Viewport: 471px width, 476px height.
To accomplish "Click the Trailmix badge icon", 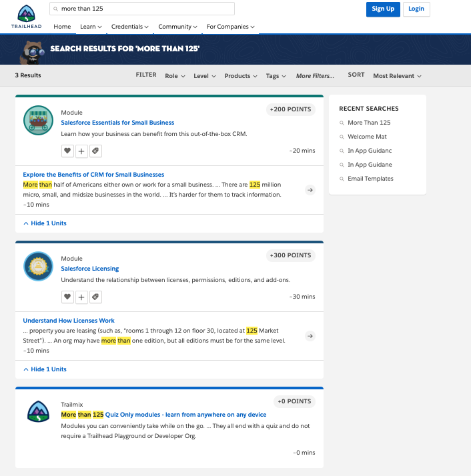I will click(38, 411).
